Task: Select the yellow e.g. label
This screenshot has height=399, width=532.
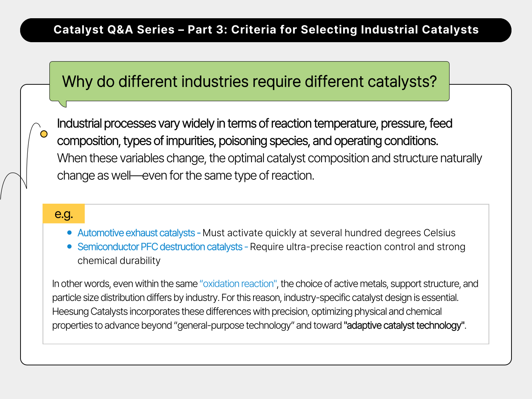Action: point(64,214)
